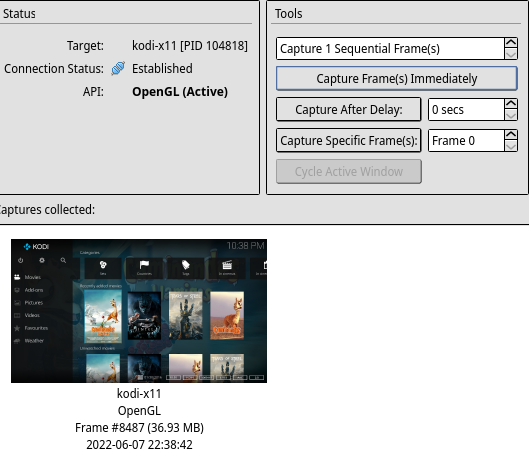
Task: Click the connection status plug icon
Action: tap(118, 69)
